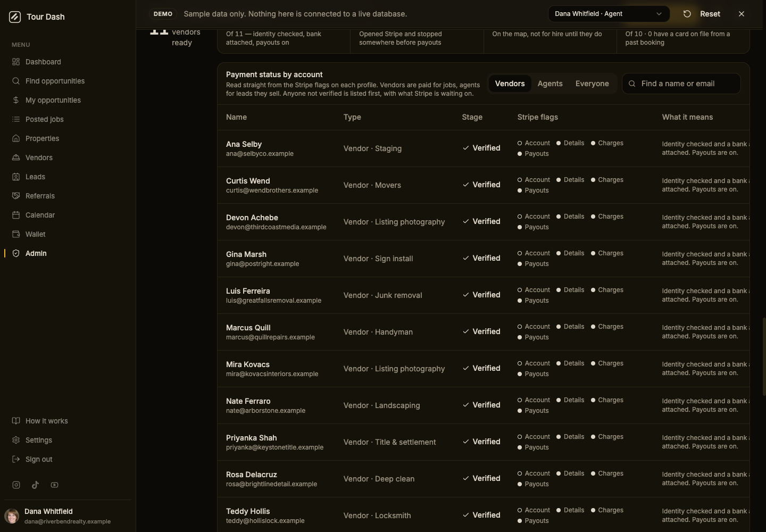The width and height of the screenshot is (766, 532).
Task: Switch to the Everyone tab
Action: coord(592,84)
